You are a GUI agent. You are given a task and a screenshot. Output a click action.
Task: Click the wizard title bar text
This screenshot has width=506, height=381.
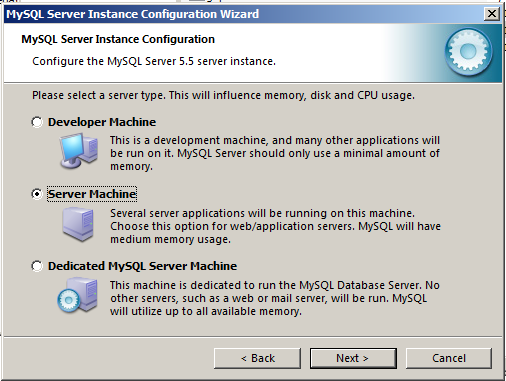click(x=133, y=14)
